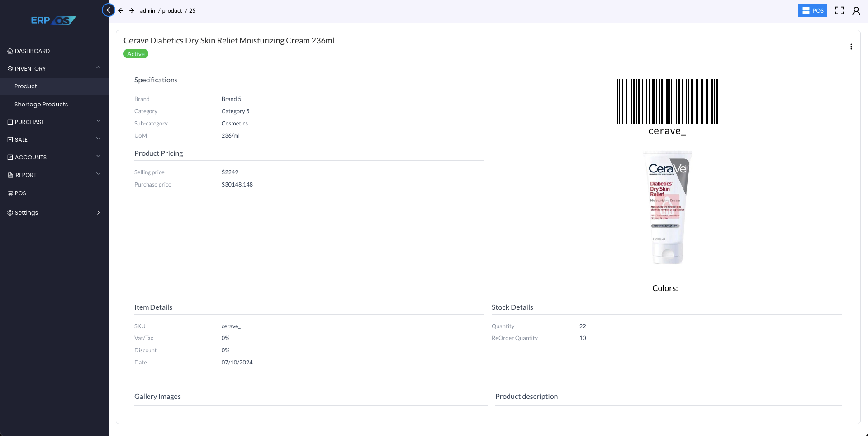Image resolution: width=868 pixels, height=436 pixels.
Task: Click the ERP OS logo
Action: [x=53, y=20]
